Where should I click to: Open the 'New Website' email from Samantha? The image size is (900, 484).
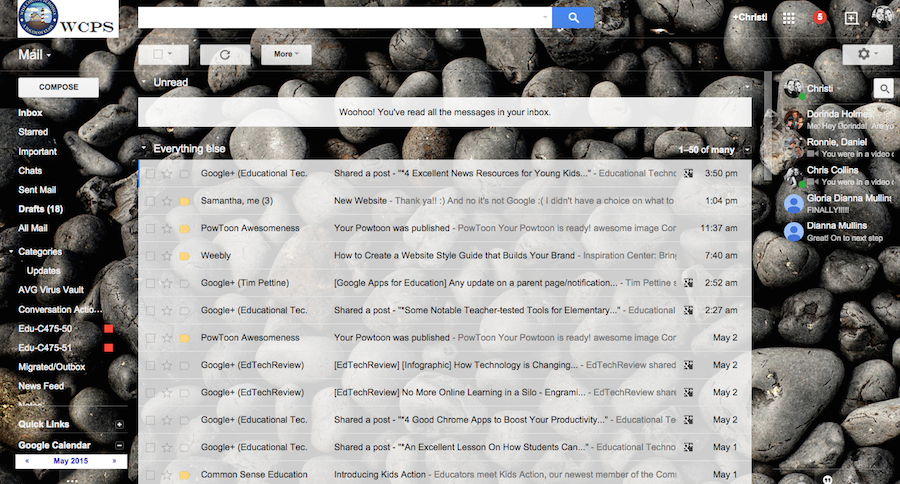pyautogui.click(x=445, y=201)
